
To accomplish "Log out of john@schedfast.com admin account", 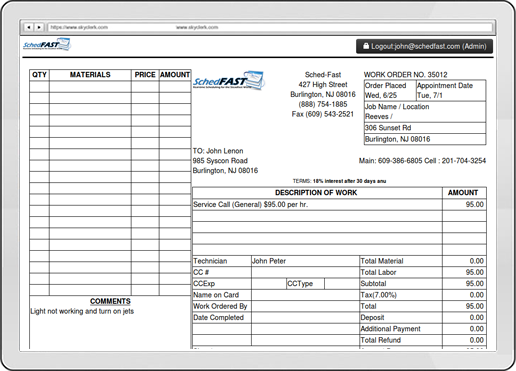I will click(x=424, y=46).
